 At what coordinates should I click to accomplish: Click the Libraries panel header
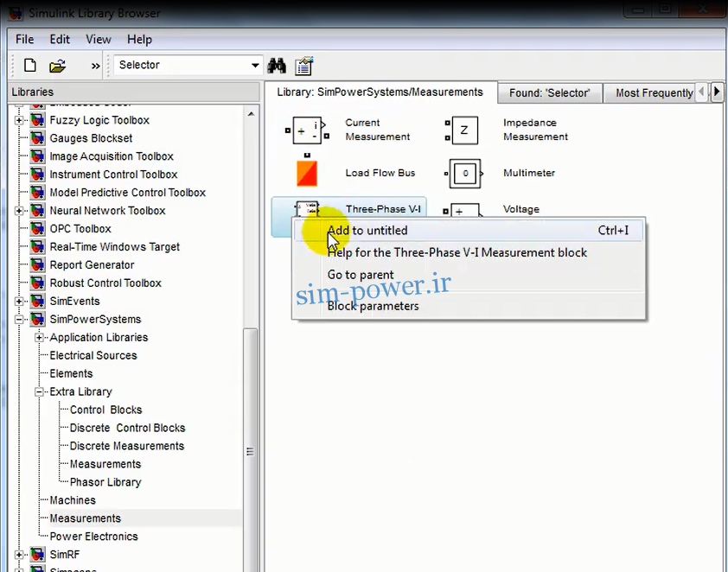[134, 92]
